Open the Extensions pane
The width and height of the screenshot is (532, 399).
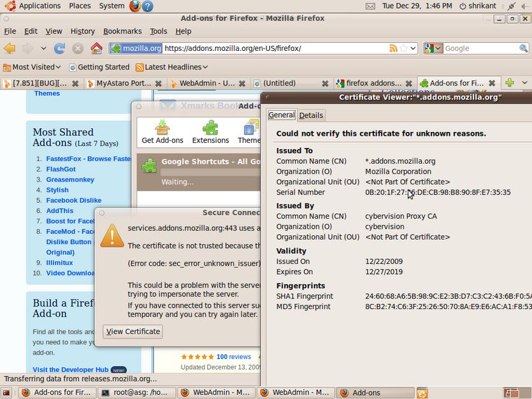coord(210,132)
